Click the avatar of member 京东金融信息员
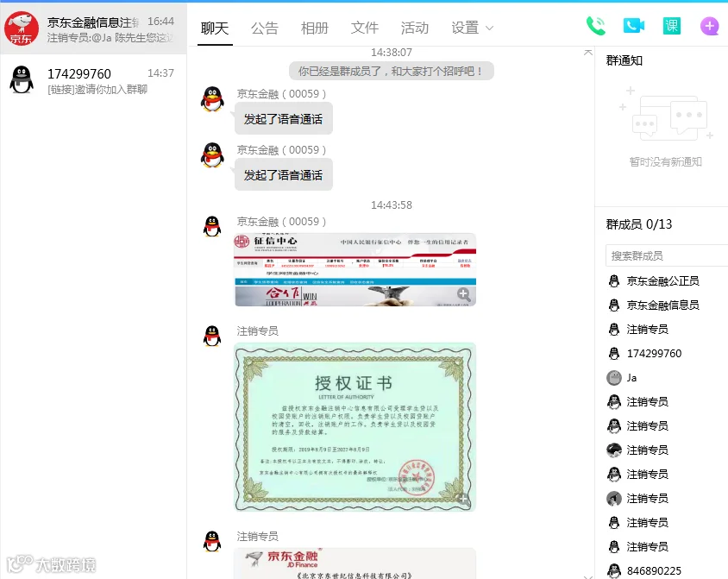 click(614, 305)
